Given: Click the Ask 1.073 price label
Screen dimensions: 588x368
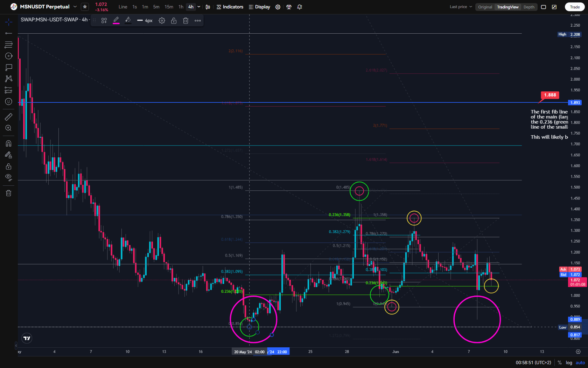Looking at the screenshot, I should click(x=570, y=270).
